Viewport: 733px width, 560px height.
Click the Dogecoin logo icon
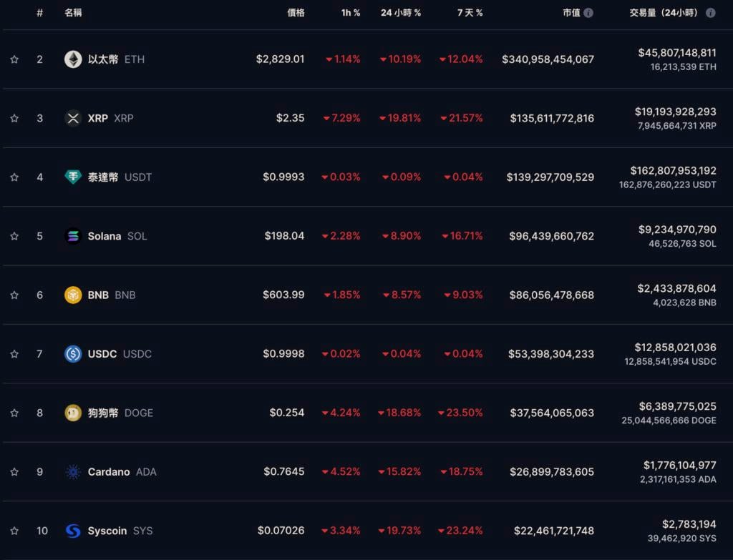[x=73, y=413]
